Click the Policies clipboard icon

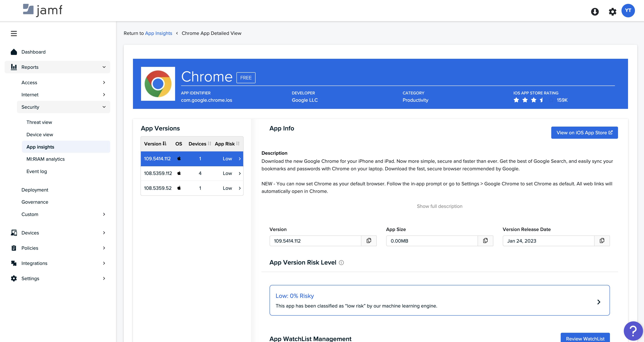click(14, 248)
